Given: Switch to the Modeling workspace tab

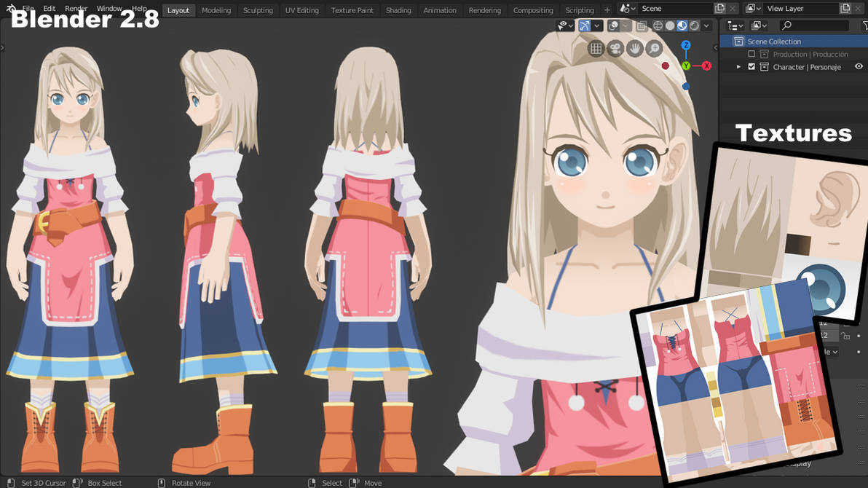Looking at the screenshot, I should tap(216, 10).
